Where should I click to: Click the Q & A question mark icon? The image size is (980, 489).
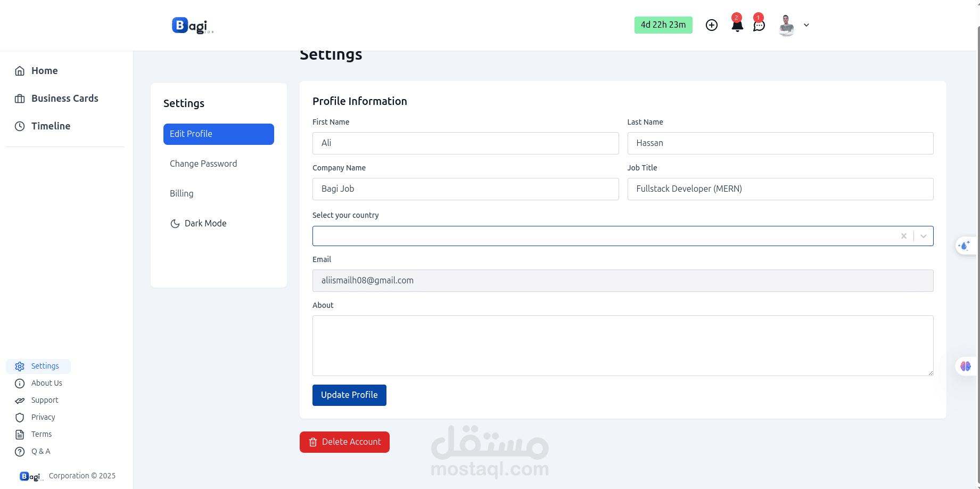coord(20,452)
